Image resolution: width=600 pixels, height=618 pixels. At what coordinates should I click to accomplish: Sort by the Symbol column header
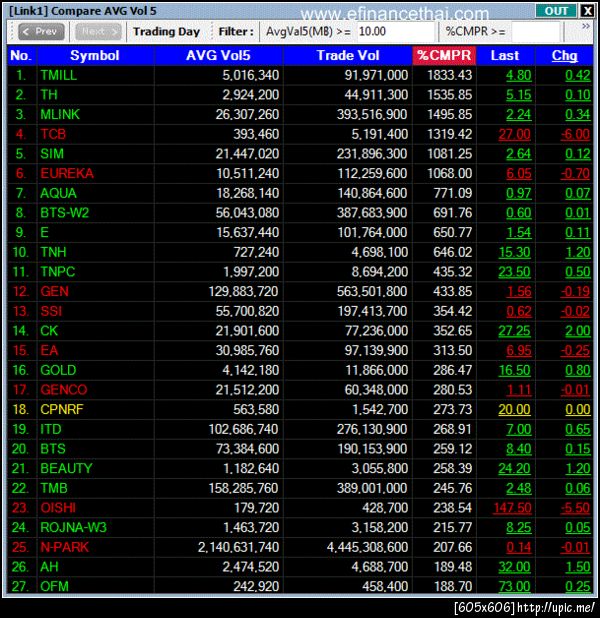[95, 55]
